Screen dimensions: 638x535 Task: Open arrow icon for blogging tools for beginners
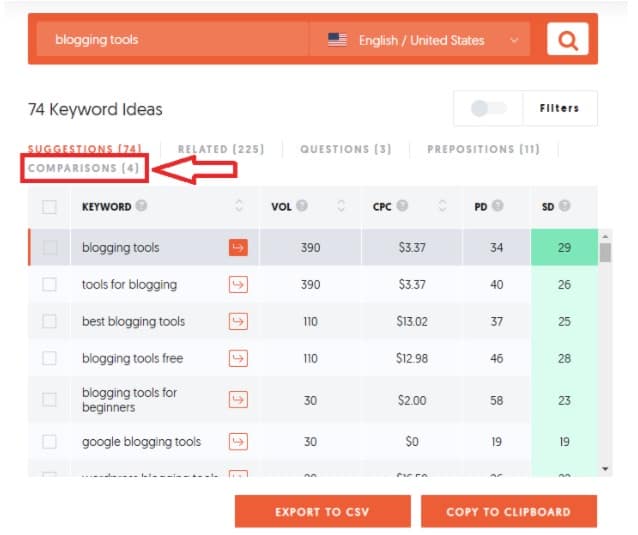(x=238, y=400)
